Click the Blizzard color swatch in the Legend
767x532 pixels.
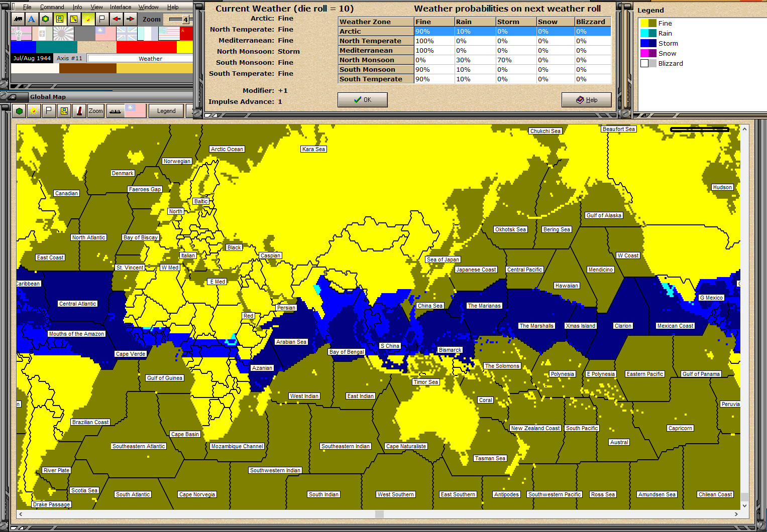648,63
